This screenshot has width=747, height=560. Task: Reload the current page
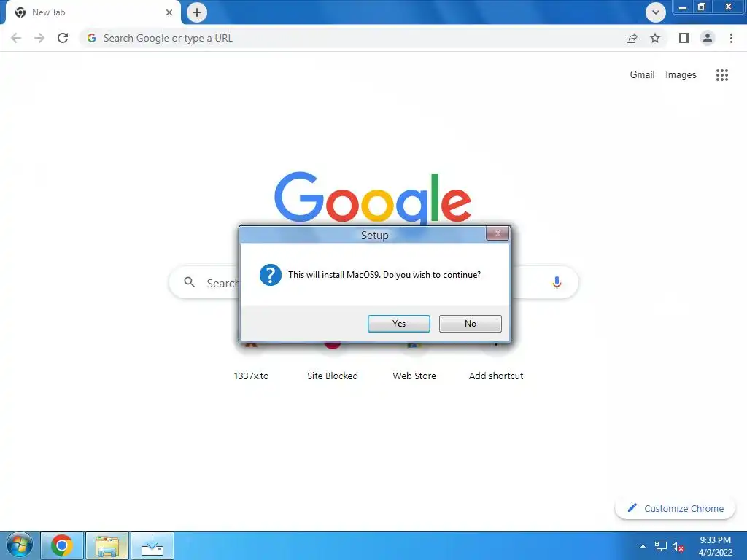pos(63,38)
